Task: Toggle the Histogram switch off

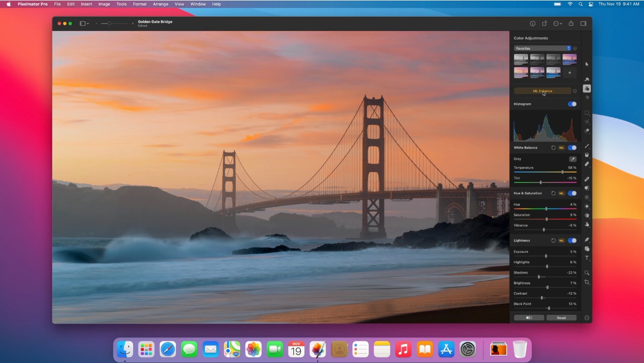Action: pyautogui.click(x=572, y=104)
